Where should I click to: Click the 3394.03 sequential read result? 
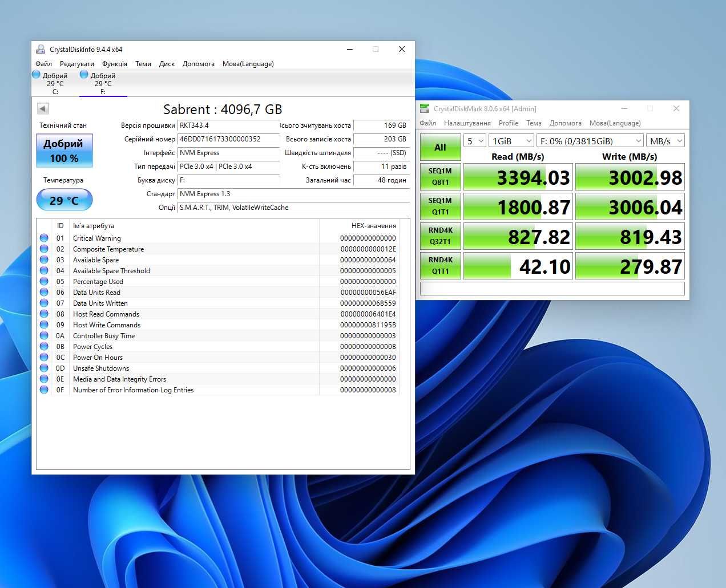pos(518,177)
